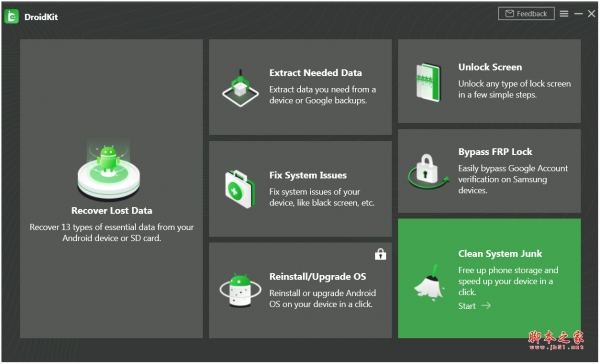Viewport: 600px width, 364px height.
Task: Open Unlock Screen title
Action: [490, 67]
